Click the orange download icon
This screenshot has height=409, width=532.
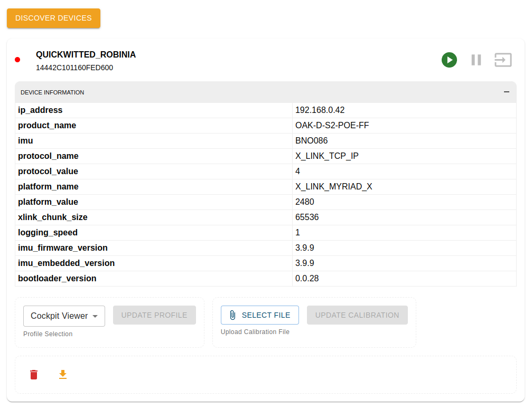63,375
